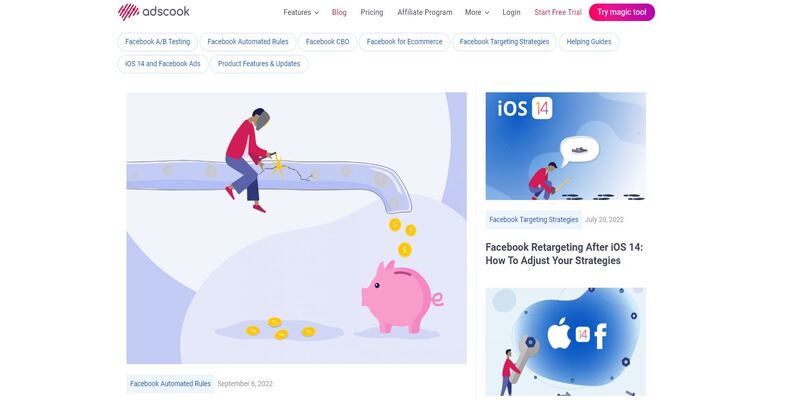Filter by Facebook Automated Rules category pill

click(248, 42)
